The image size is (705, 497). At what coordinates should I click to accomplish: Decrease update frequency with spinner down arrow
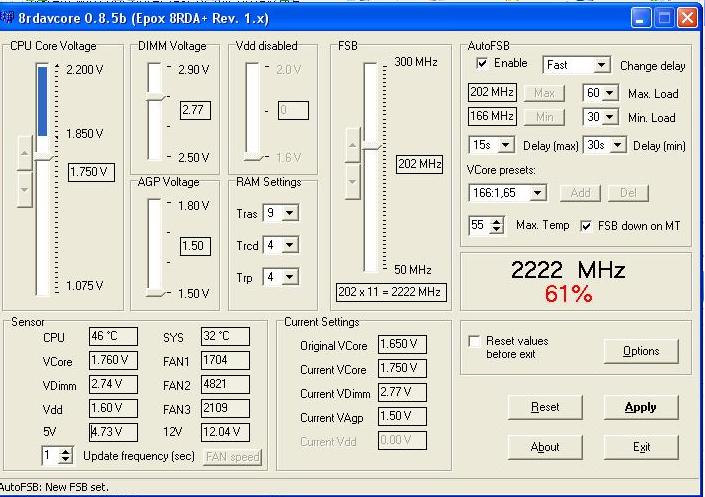pos(66,460)
